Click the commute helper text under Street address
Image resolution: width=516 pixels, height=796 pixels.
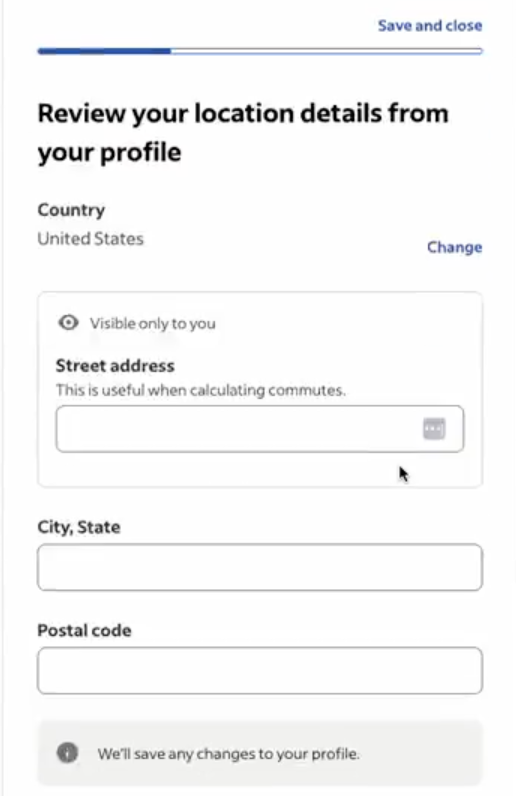201,390
